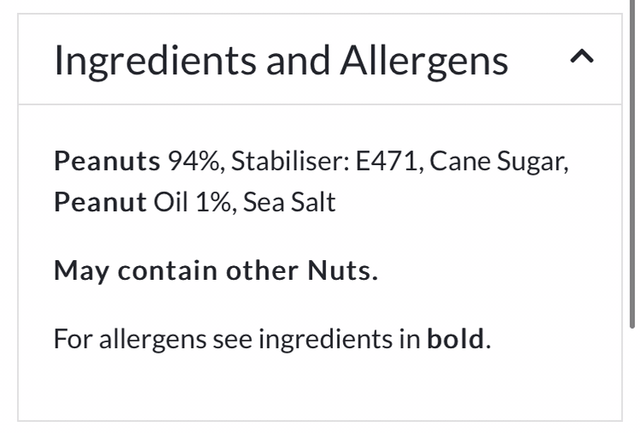This screenshot has height=433, width=640.
Task: Click the Ingredients and Allergens heading
Action: click(281, 60)
